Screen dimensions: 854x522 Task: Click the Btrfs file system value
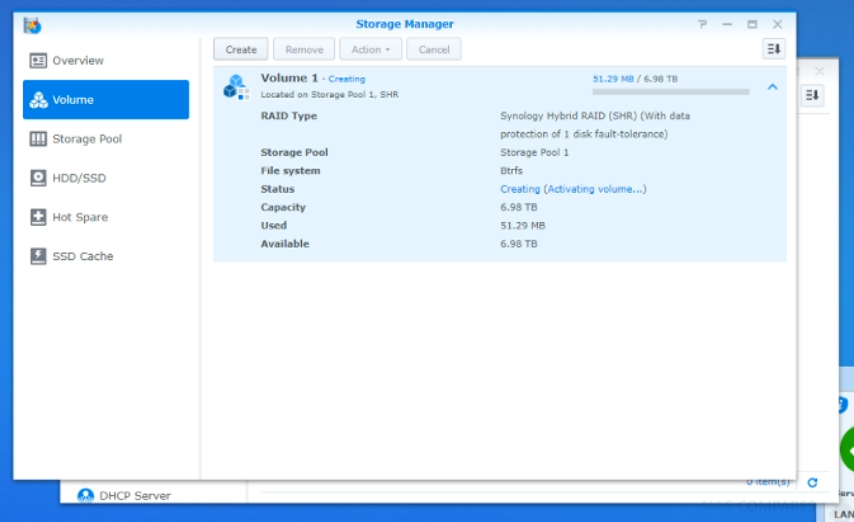click(x=511, y=171)
